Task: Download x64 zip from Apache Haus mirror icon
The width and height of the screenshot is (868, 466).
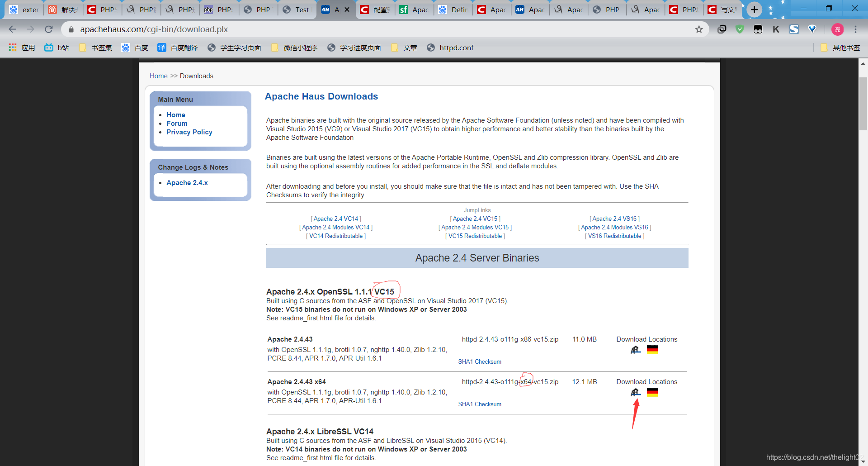Action: (636, 392)
